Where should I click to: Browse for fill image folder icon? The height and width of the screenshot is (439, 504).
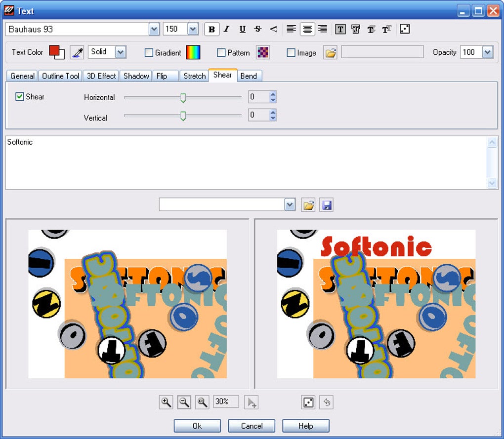coord(330,52)
